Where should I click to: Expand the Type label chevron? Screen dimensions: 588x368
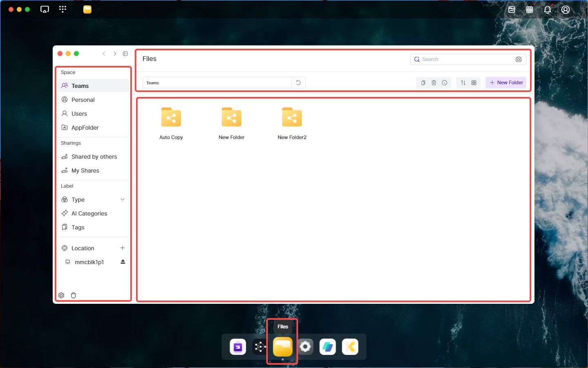point(122,200)
